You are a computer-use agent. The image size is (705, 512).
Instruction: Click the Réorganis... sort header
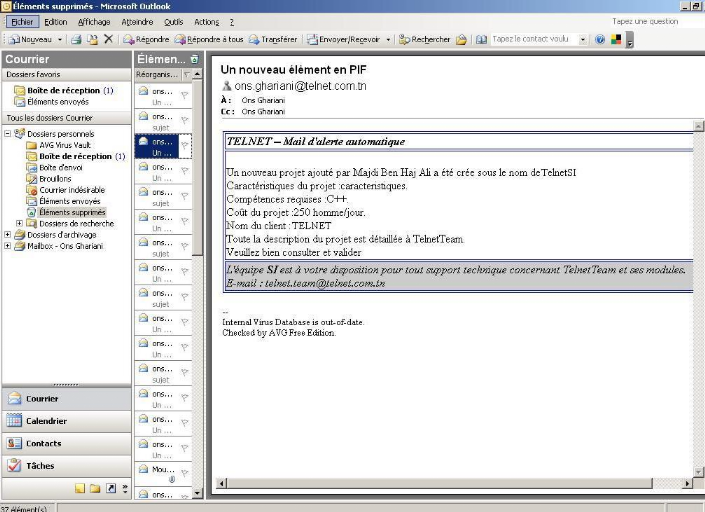[x=157, y=75]
